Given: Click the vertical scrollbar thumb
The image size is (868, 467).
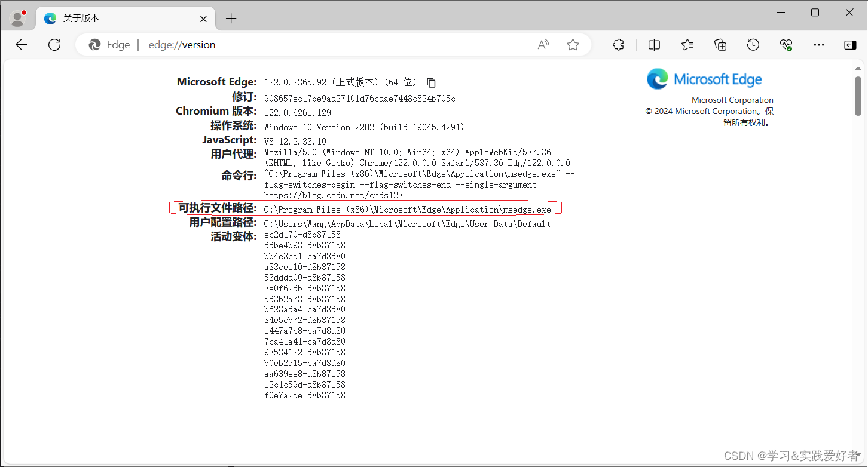Looking at the screenshot, I should 858,96.
